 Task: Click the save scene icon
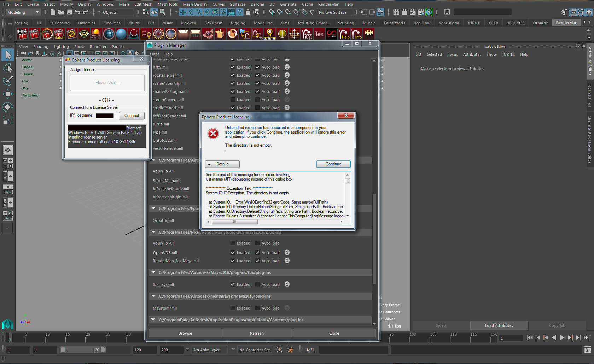(x=69, y=12)
